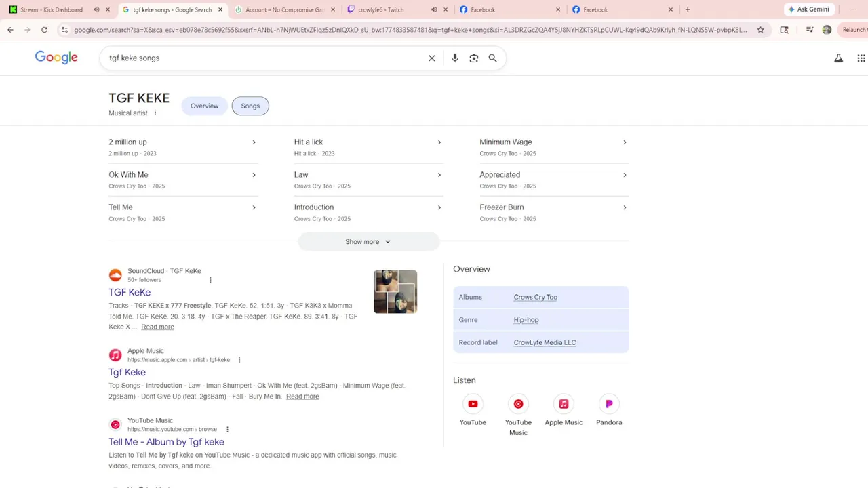868x488 pixels.
Task: Open the 2 million up song
Action: click(x=183, y=147)
